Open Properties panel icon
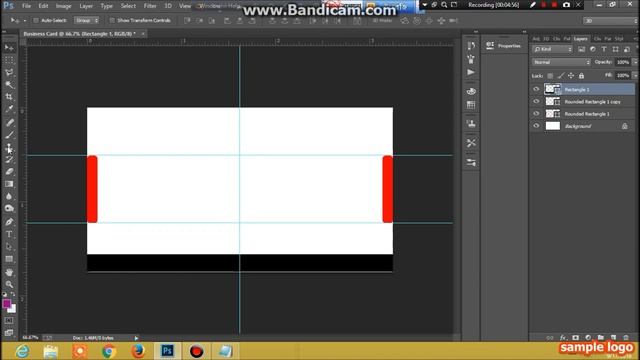This screenshot has height=360, width=640. coord(490,46)
